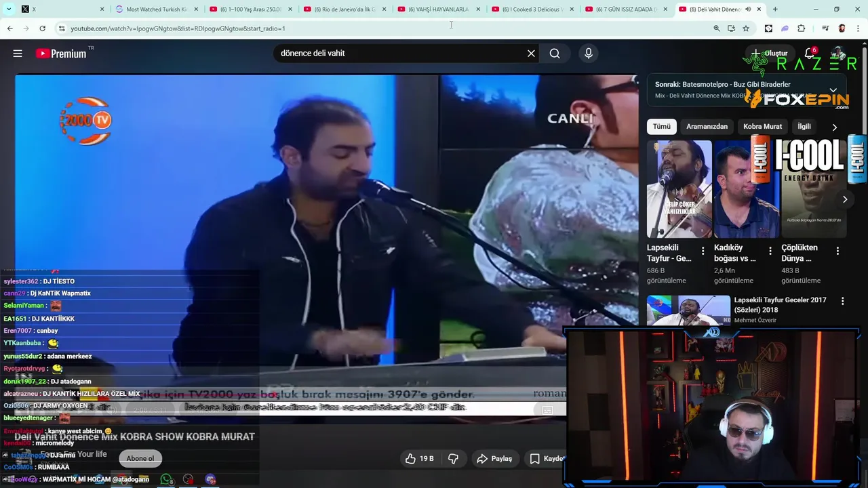Open options menu for Kadıköy boğası short
868x488 pixels.
tap(770, 251)
